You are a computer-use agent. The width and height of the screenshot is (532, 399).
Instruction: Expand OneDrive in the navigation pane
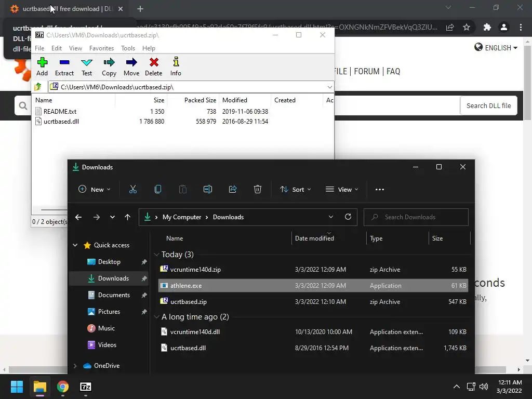point(75,366)
